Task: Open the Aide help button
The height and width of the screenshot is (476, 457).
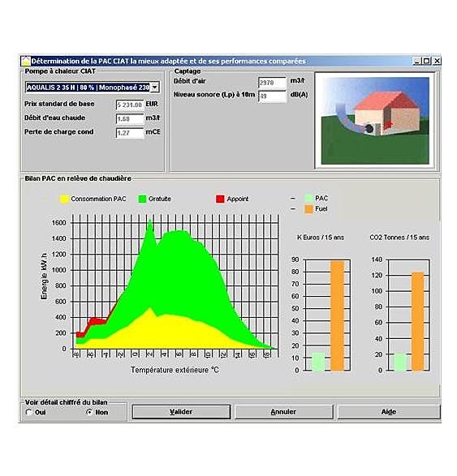Action: pyautogui.click(x=389, y=412)
